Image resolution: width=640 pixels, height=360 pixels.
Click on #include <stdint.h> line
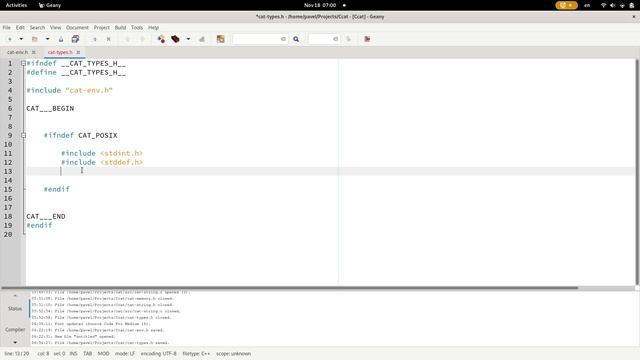(x=102, y=153)
